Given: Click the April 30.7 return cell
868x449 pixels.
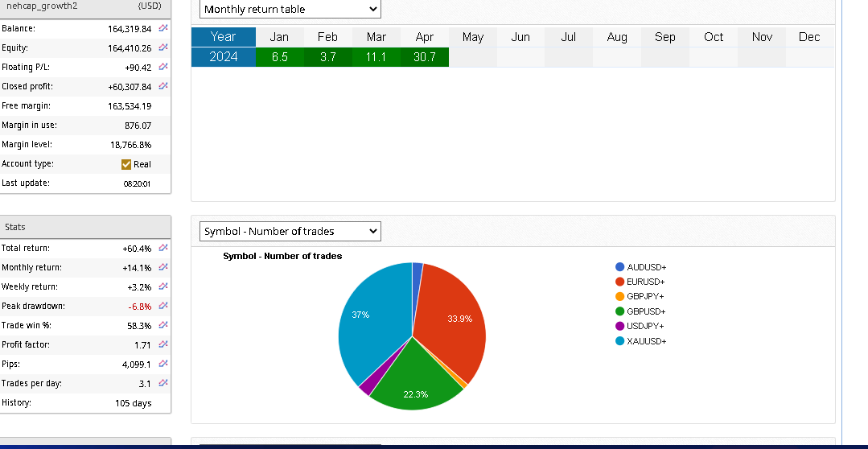Looking at the screenshot, I should pos(424,57).
